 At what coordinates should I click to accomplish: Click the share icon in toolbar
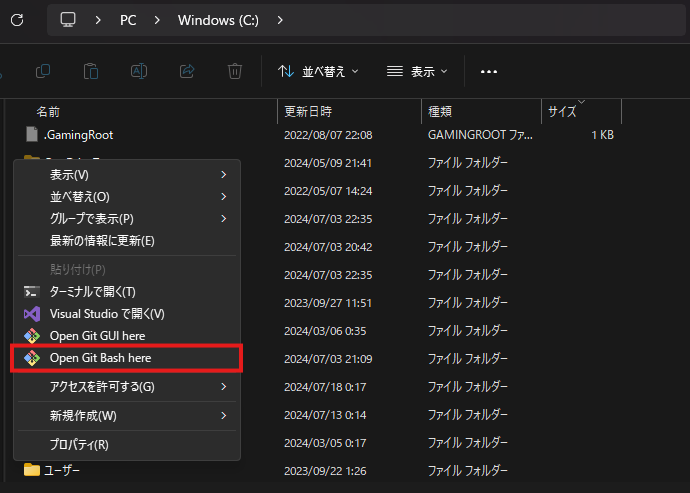(187, 71)
